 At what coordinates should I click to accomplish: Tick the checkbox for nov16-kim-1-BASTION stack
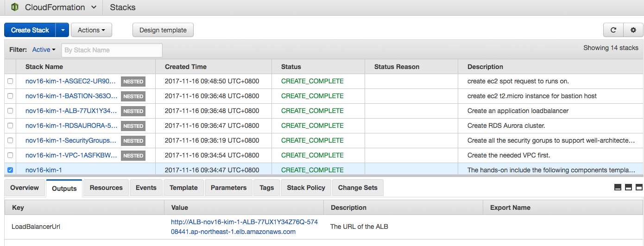[x=10, y=96]
